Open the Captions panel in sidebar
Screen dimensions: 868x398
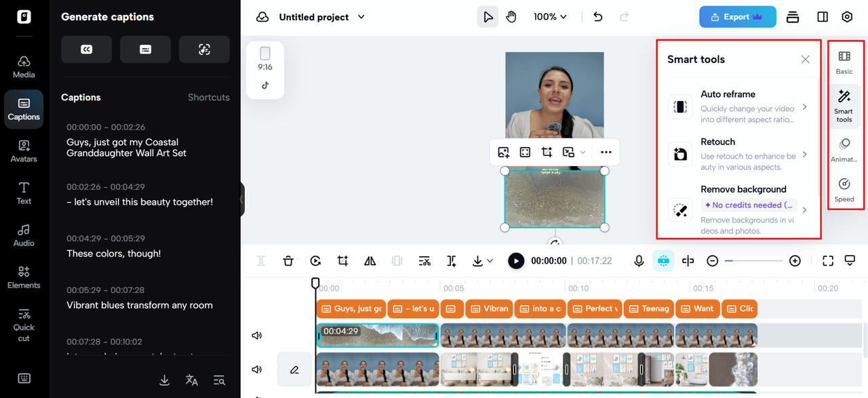24,109
